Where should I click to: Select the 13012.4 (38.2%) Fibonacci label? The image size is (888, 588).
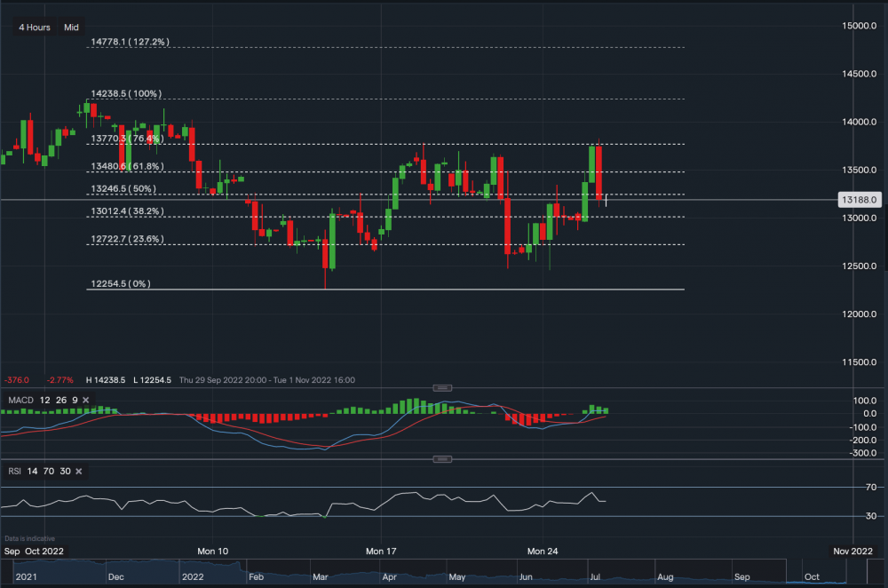[127, 211]
